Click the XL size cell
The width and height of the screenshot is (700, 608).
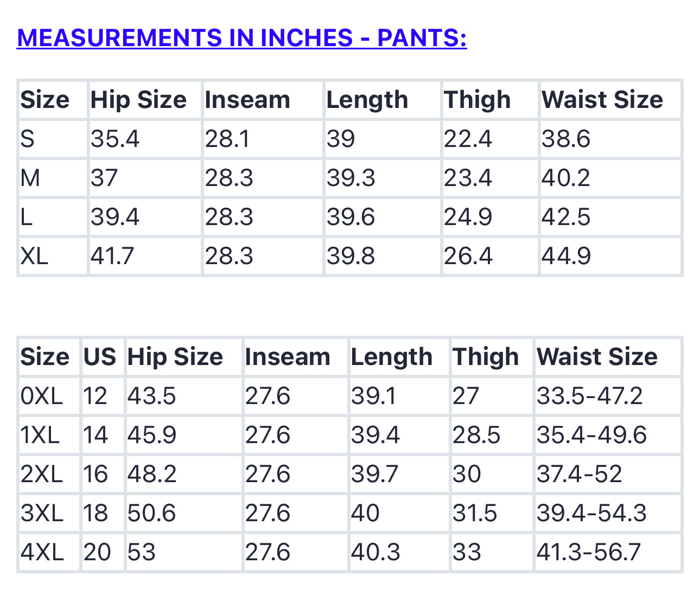coord(34,256)
